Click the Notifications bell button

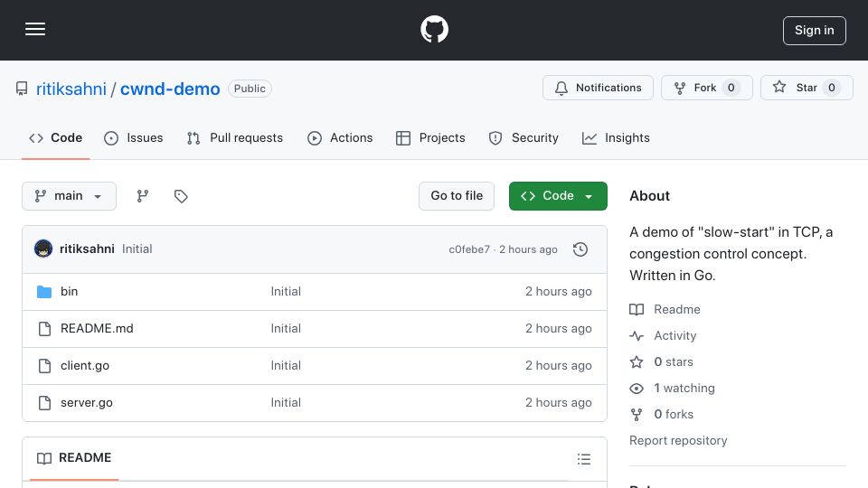[598, 88]
